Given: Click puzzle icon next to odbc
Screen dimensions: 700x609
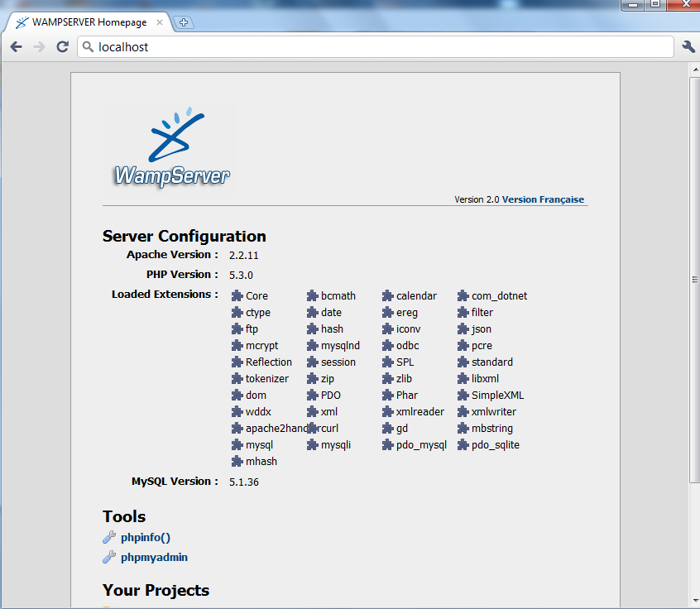Looking at the screenshot, I should coord(387,346).
